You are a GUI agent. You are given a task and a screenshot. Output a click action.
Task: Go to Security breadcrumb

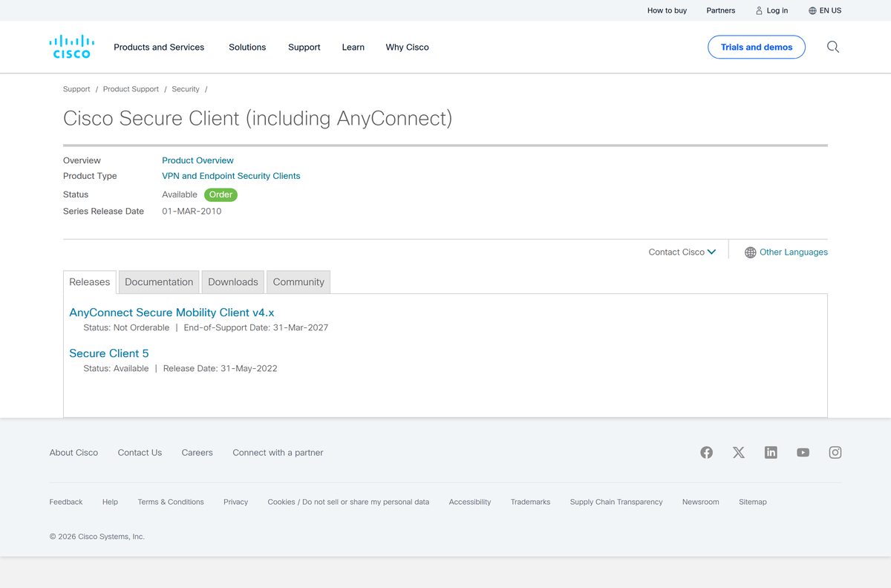tap(186, 89)
